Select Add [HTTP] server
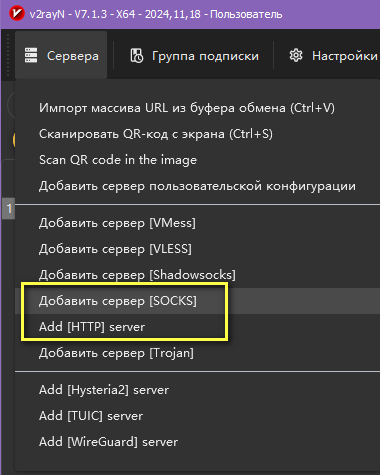Image resolution: width=380 pixels, height=475 pixels. [x=197, y=327]
